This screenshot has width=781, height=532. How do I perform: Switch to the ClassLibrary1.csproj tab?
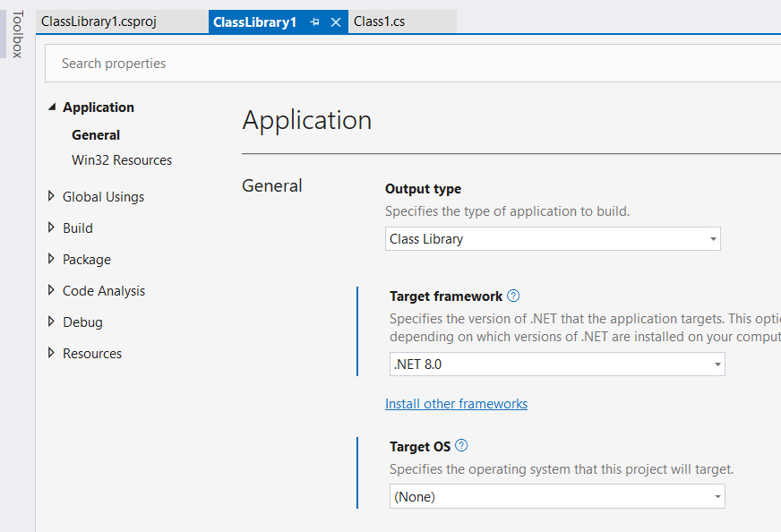[x=99, y=21]
